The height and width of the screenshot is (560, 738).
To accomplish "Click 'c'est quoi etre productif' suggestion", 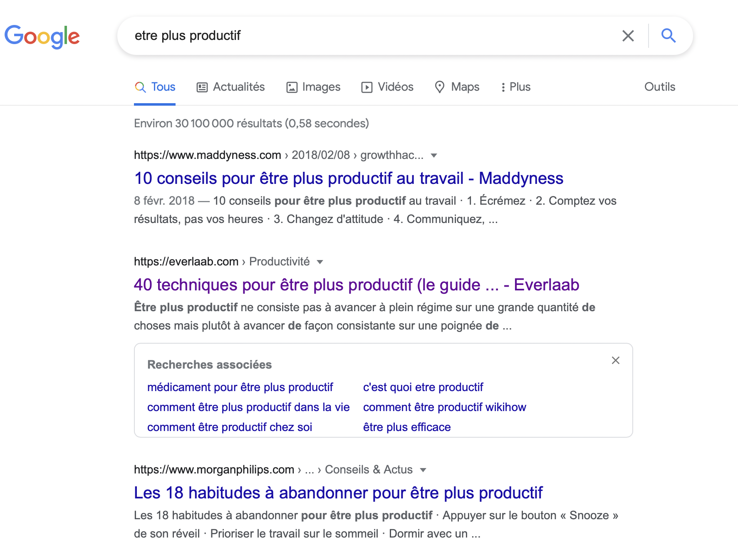I will click(x=423, y=387).
